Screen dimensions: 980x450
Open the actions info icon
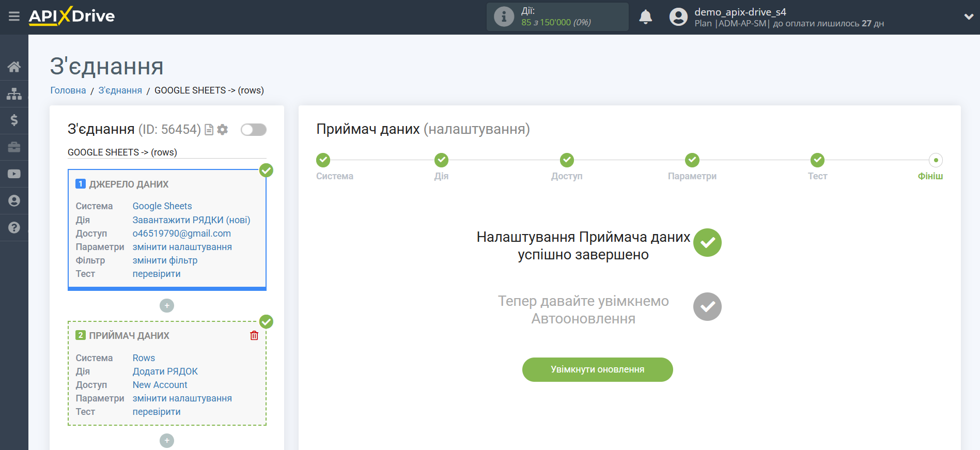click(504, 17)
